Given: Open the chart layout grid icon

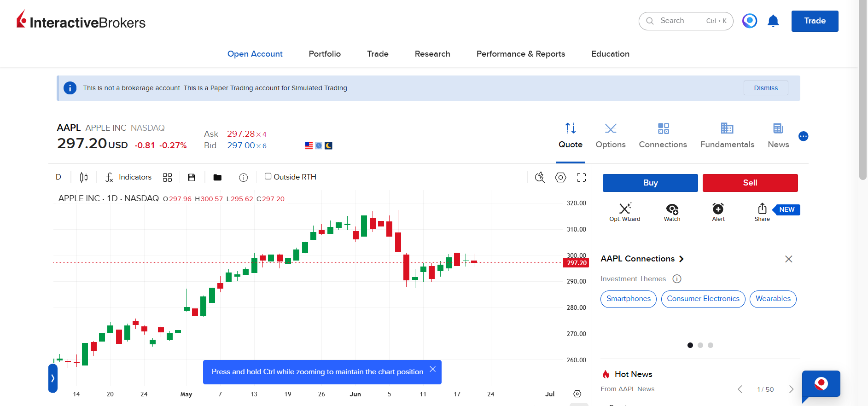Looking at the screenshot, I should (x=168, y=177).
